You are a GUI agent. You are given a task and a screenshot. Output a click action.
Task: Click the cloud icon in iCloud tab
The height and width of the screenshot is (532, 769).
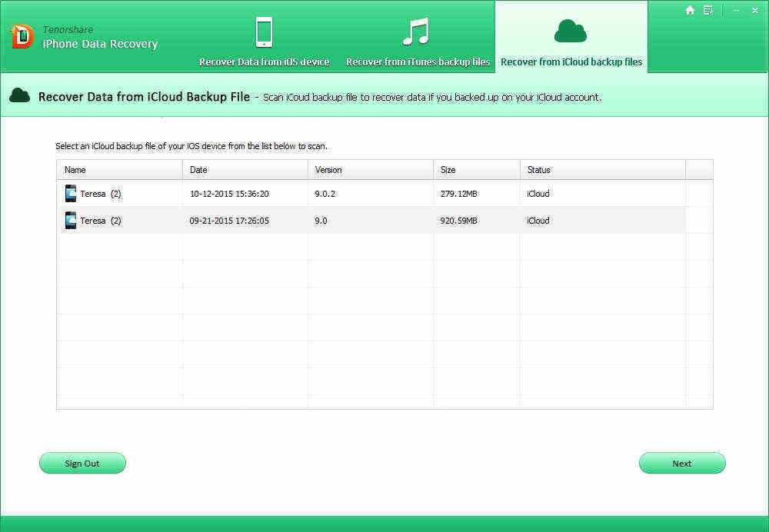click(x=571, y=31)
